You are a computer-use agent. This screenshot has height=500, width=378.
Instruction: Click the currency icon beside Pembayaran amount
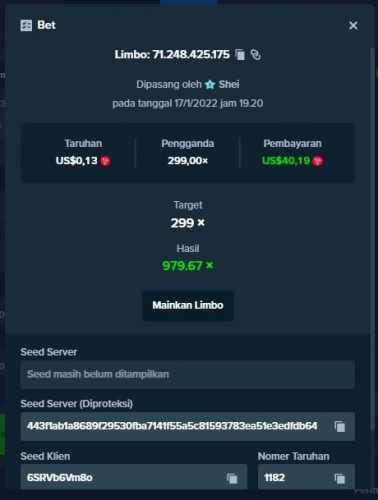click(x=318, y=161)
